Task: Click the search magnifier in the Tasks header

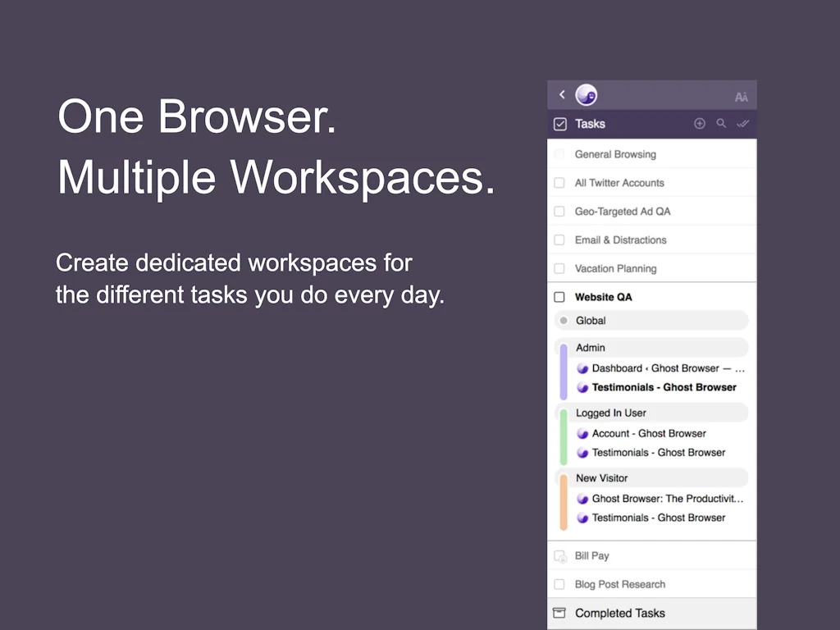Action: (x=721, y=123)
